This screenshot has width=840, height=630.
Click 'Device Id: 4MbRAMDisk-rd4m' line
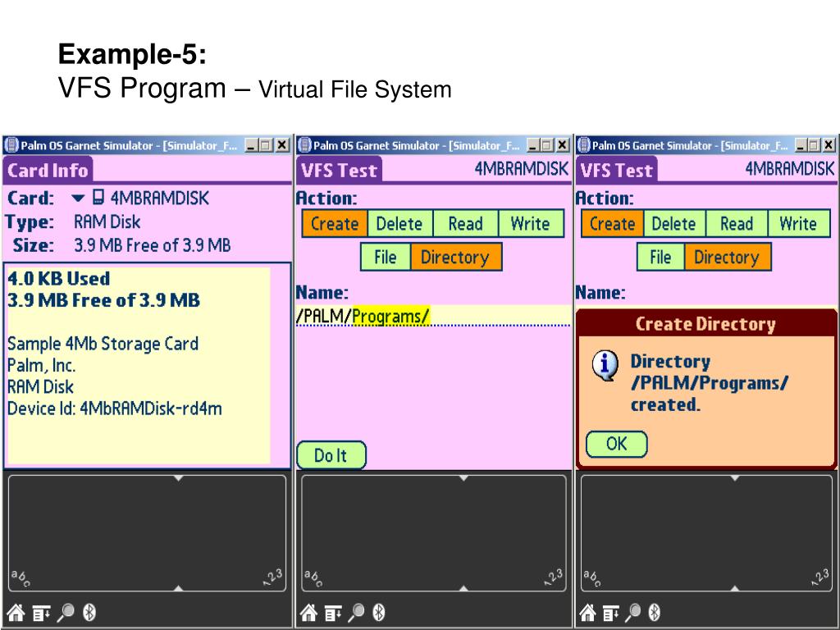(x=115, y=409)
